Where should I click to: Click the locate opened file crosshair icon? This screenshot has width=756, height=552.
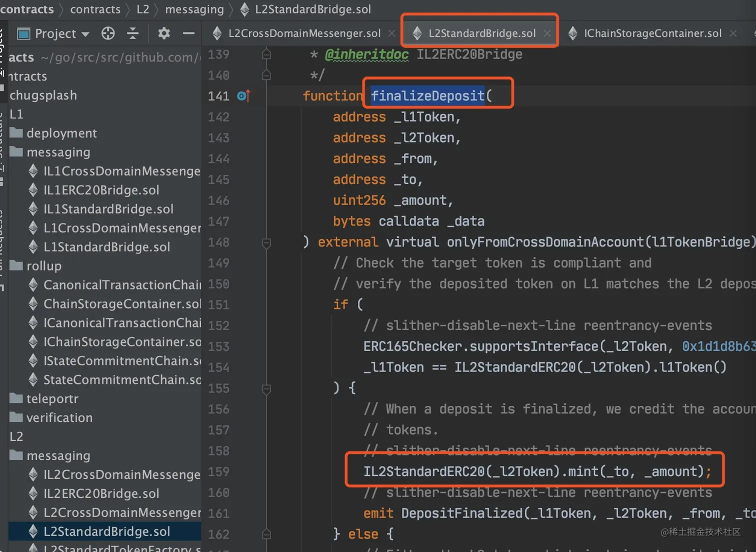(108, 33)
